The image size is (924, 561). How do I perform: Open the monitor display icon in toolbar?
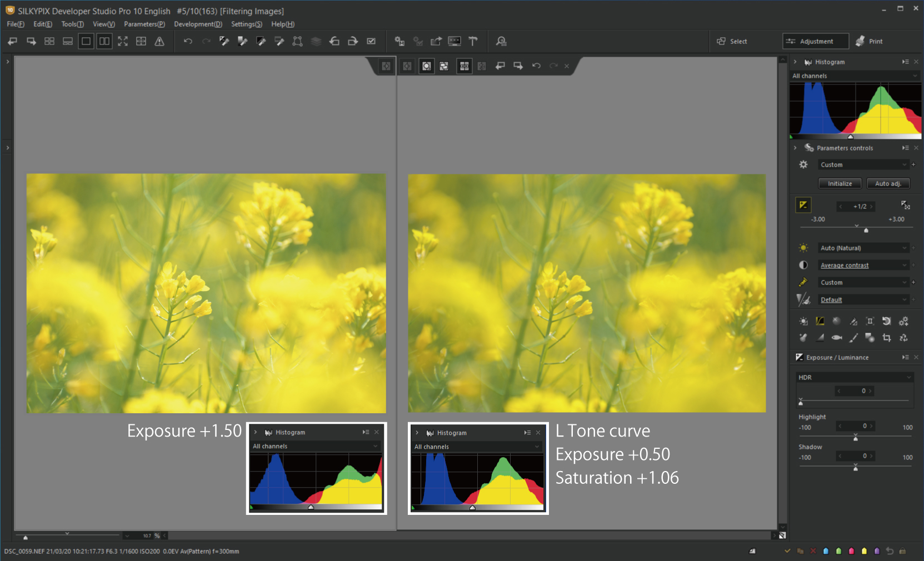pos(454,41)
